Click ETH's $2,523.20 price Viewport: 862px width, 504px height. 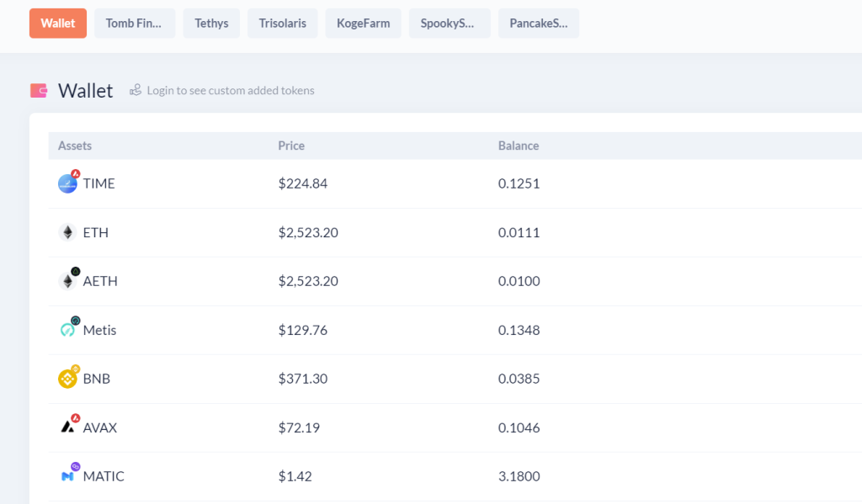point(308,232)
